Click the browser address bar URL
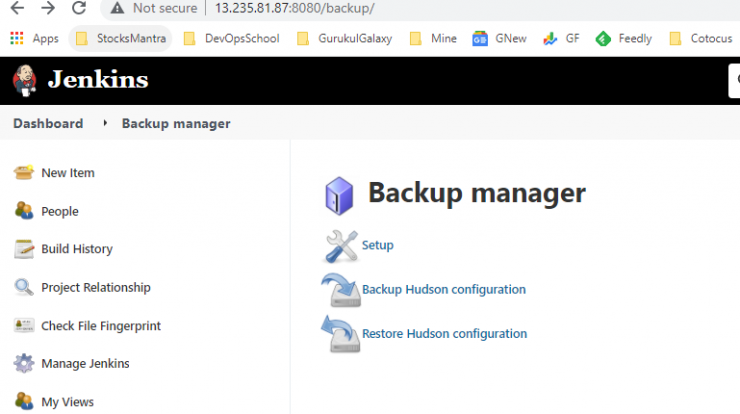This screenshot has width=740, height=414. pos(294,8)
